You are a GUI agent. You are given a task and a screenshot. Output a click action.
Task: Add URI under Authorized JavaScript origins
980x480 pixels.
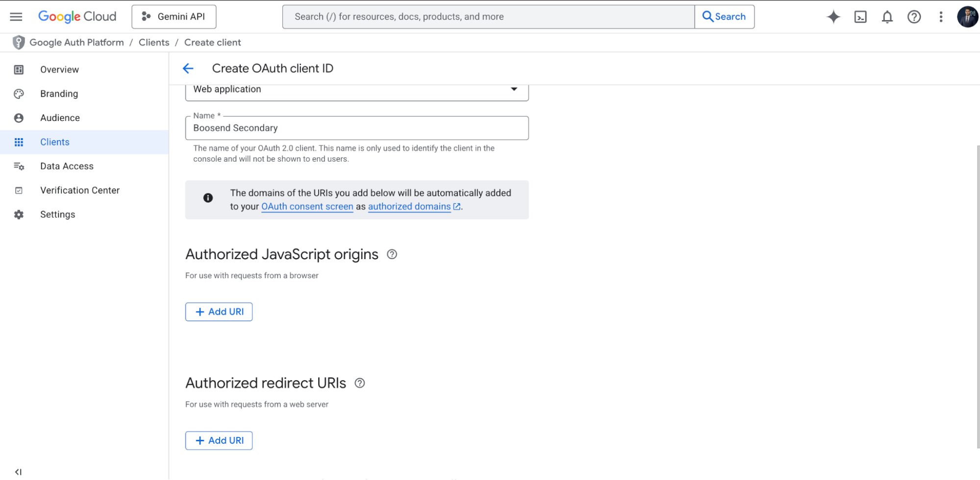point(219,312)
